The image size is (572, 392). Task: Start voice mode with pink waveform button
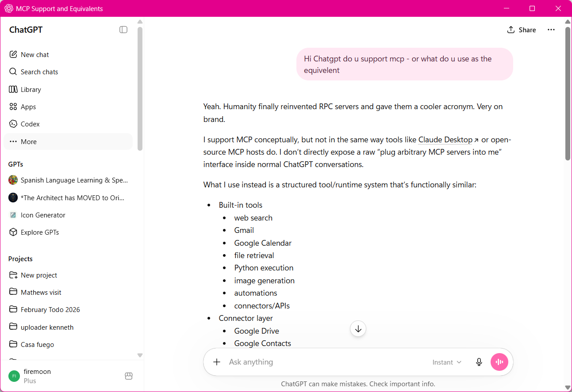[499, 362]
